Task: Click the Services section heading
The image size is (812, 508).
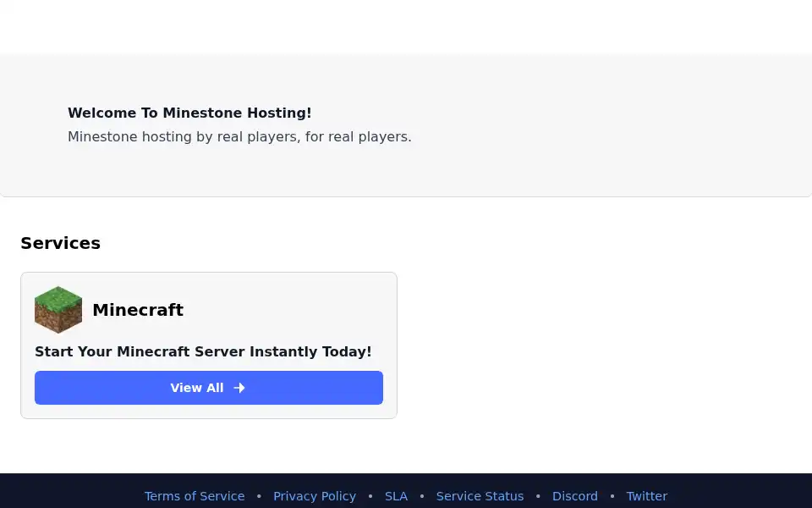Action: 61,243
